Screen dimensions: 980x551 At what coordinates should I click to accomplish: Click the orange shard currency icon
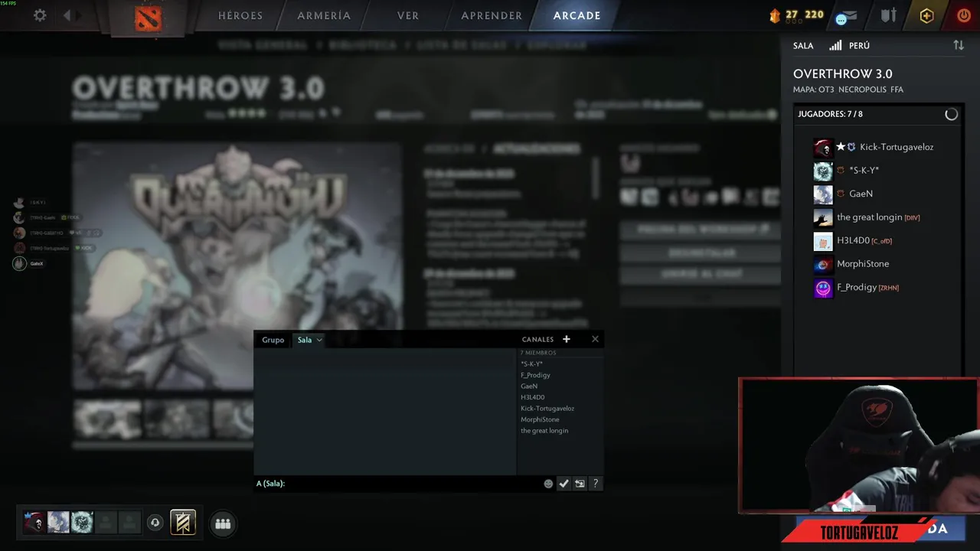pos(774,15)
